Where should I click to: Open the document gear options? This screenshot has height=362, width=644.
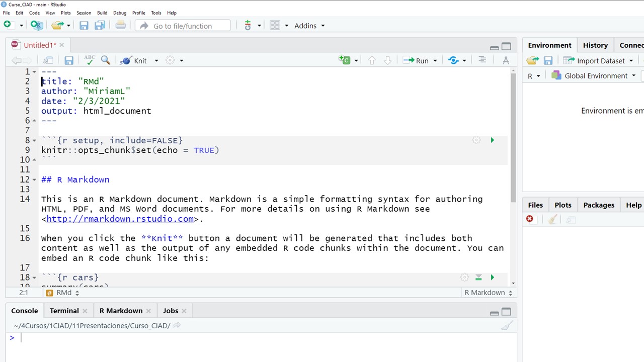(x=170, y=60)
